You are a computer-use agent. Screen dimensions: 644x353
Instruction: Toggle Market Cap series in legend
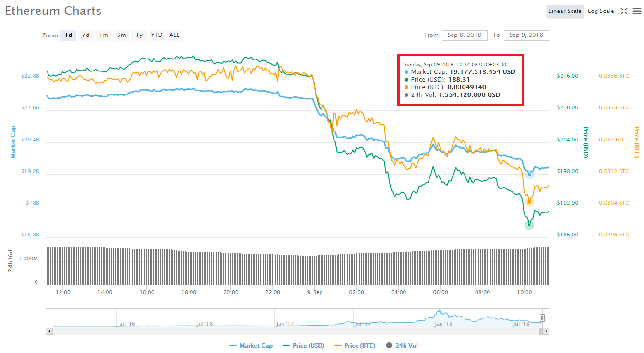[x=251, y=345]
